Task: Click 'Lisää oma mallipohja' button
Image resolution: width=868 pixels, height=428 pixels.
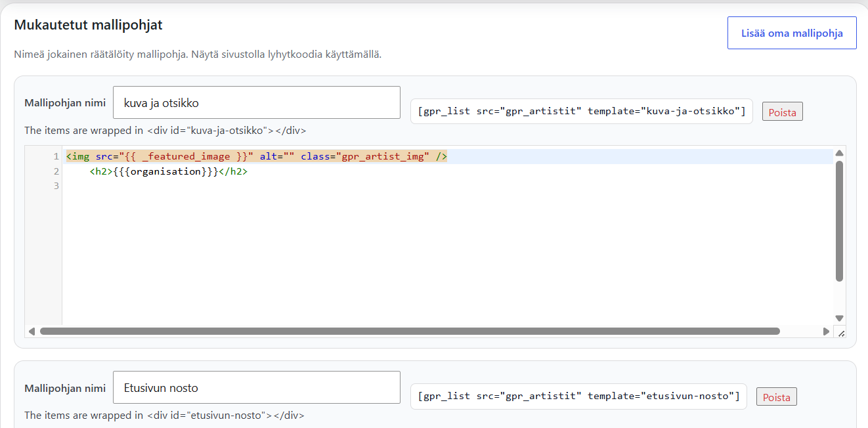Action: tap(792, 33)
